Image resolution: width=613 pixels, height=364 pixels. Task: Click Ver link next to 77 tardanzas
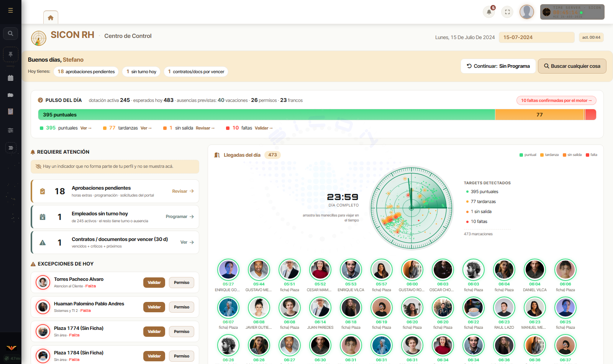click(x=146, y=128)
